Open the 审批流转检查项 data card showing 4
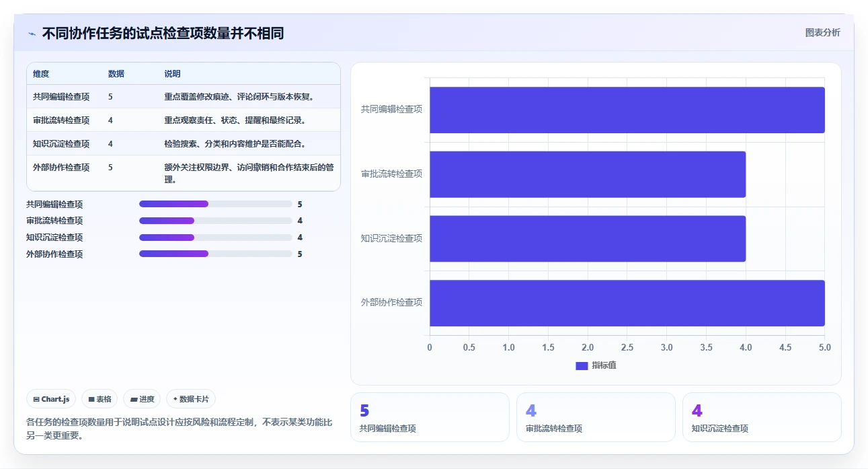Viewport: 868px width, 469px height. [x=596, y=417]
